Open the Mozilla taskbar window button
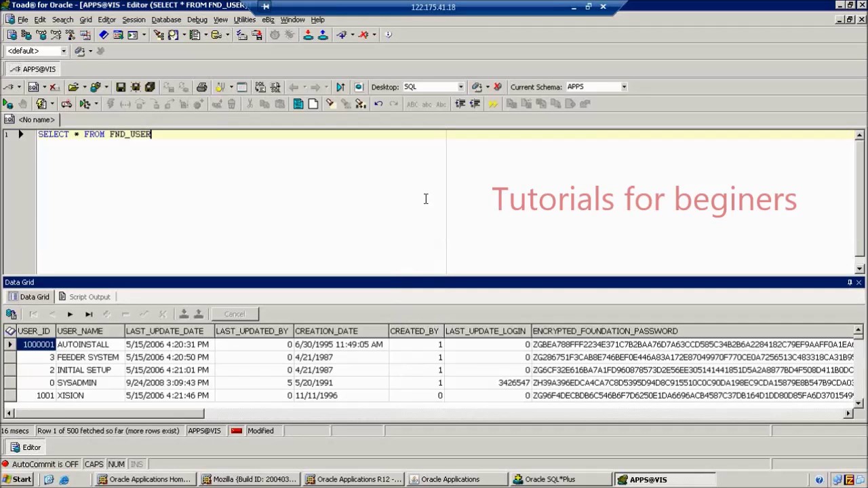 click(x=250, y=479)
